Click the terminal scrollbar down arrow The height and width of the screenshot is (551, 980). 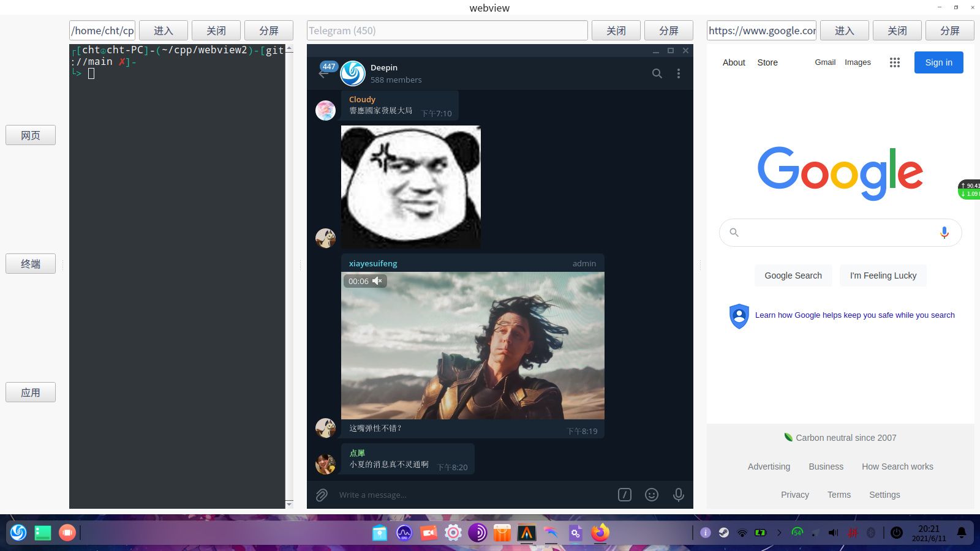point(289,504)
